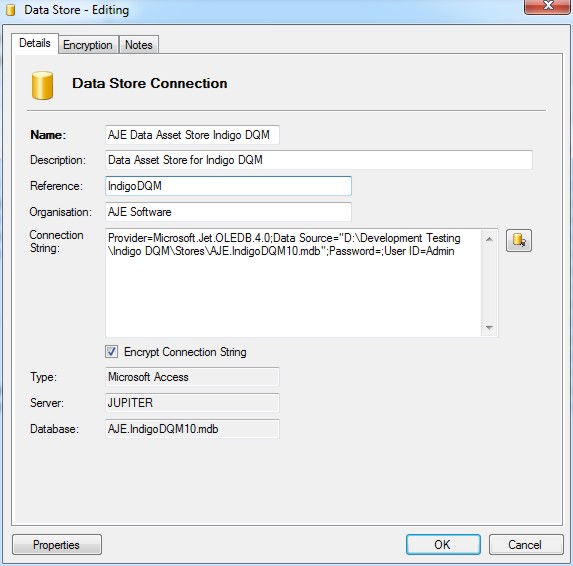Select the Details tab
The height and width of the screenshot is (566, 573).
pyautogui.click(x=35, y=43)
